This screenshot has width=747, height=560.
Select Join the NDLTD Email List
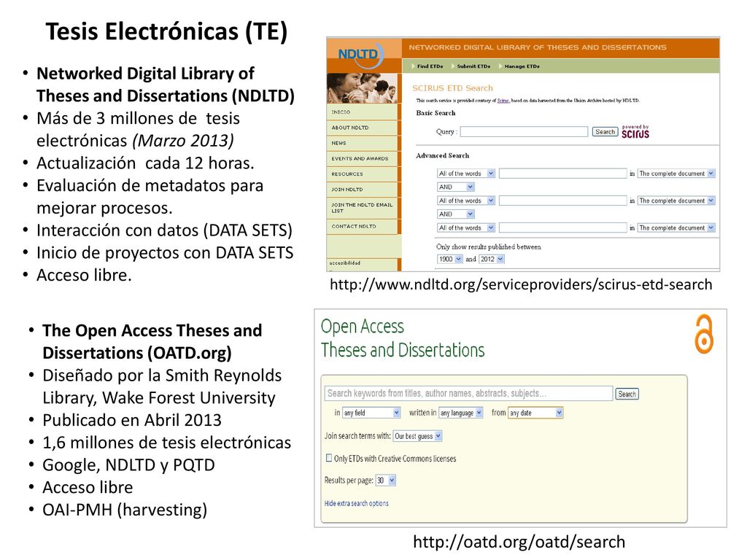[362, 208]
